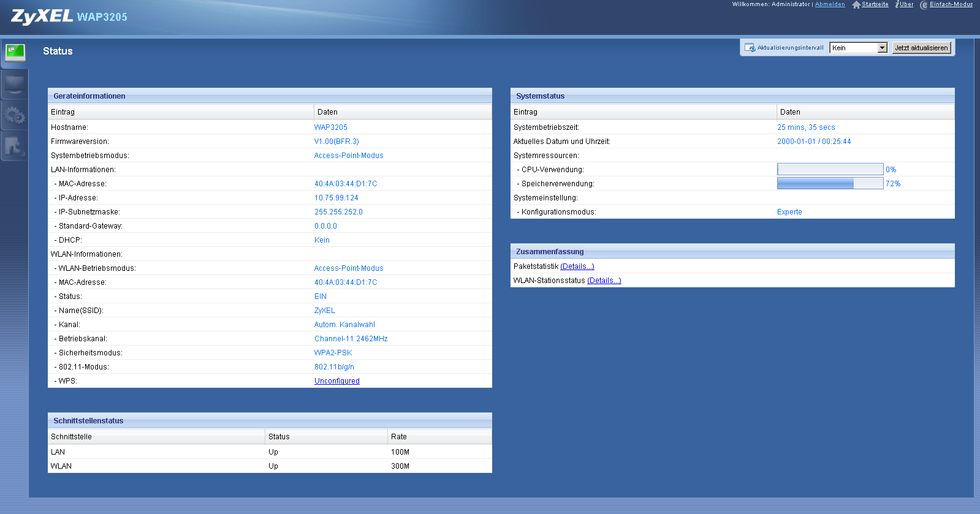Click SSID value ZyXEL
The image size is (980, 514).
click(x=325, y=311)
